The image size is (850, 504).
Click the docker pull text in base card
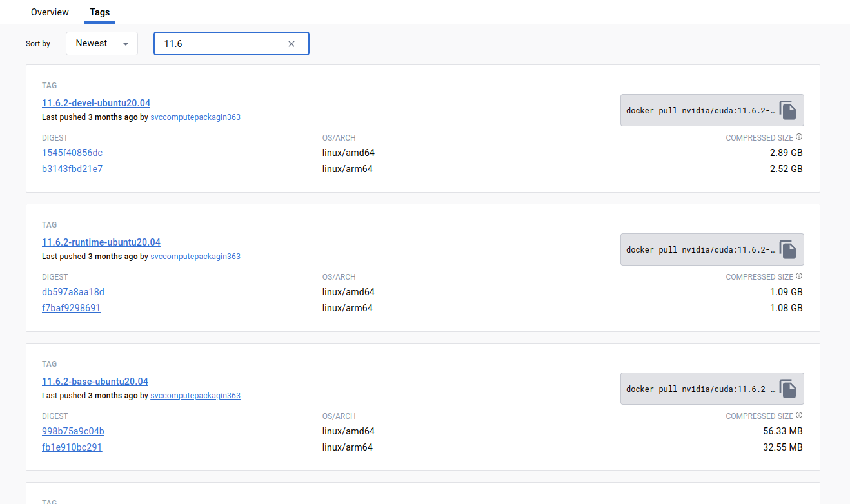click(700, 389)
